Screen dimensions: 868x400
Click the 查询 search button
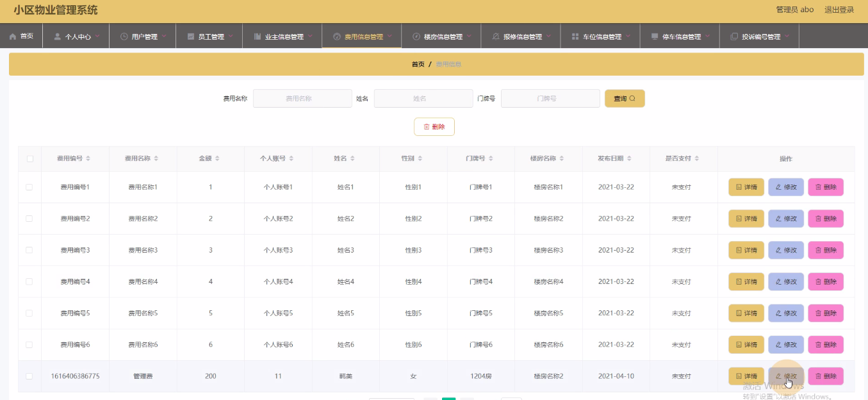625,99
